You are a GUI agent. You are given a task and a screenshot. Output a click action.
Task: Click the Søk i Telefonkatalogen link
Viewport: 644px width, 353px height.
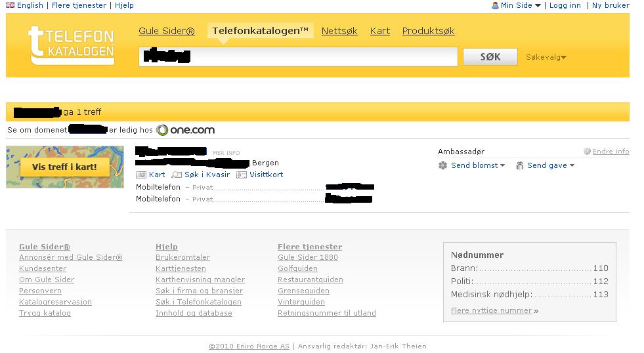point(198,302)
